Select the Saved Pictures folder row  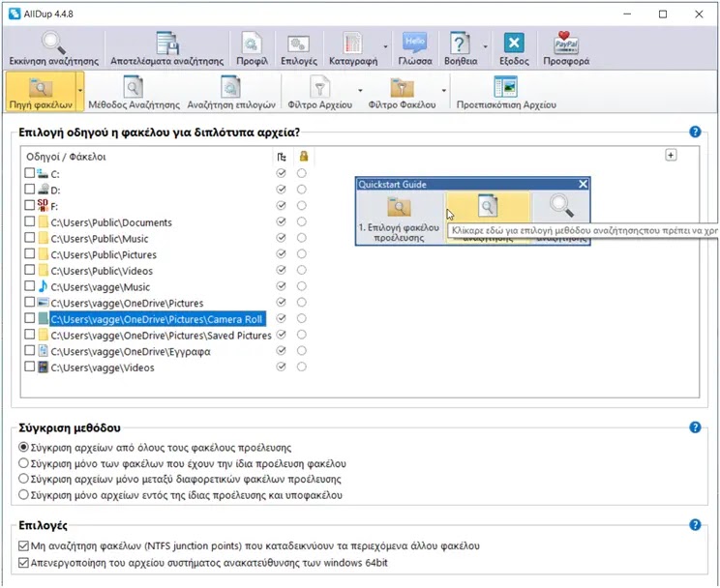[161, 336]
